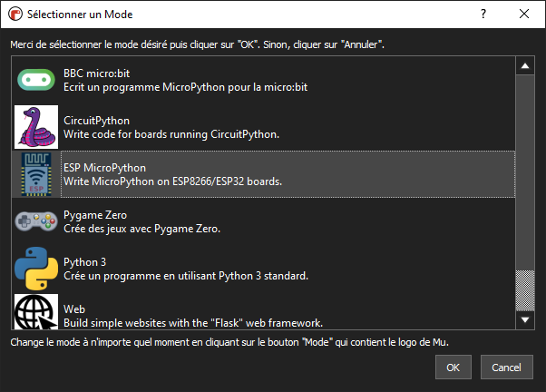Choose "ESP MicroPython" mode title

[104, 168]
